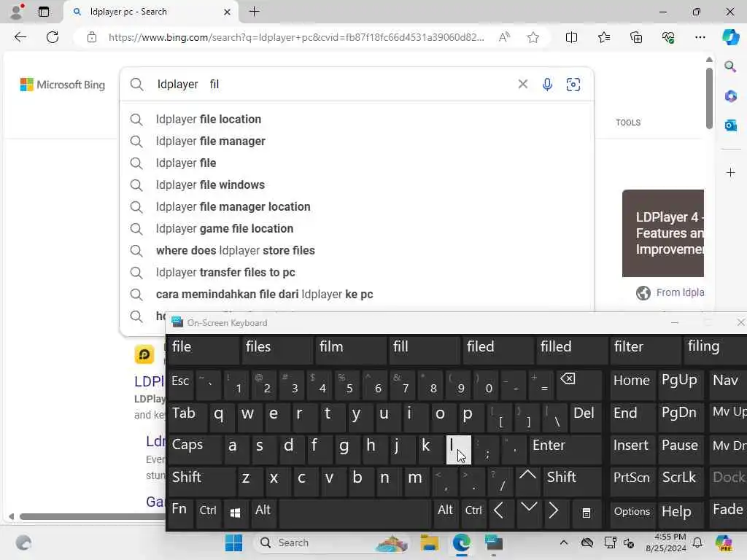
Task: Click the Edge icon in the taskbar
Action: pyautogui.click(x=461, y=542)
